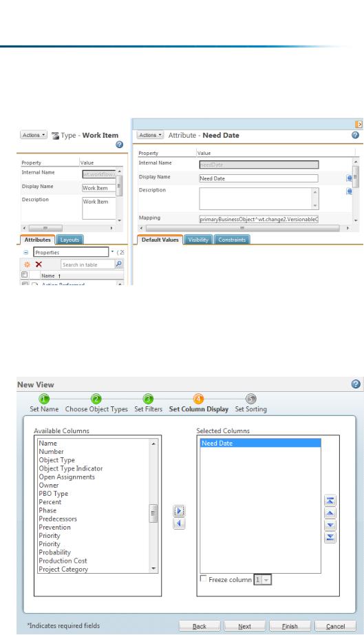
Task: Click the Next button in New View
Action: pyautogui.click(x=245, y=626)
